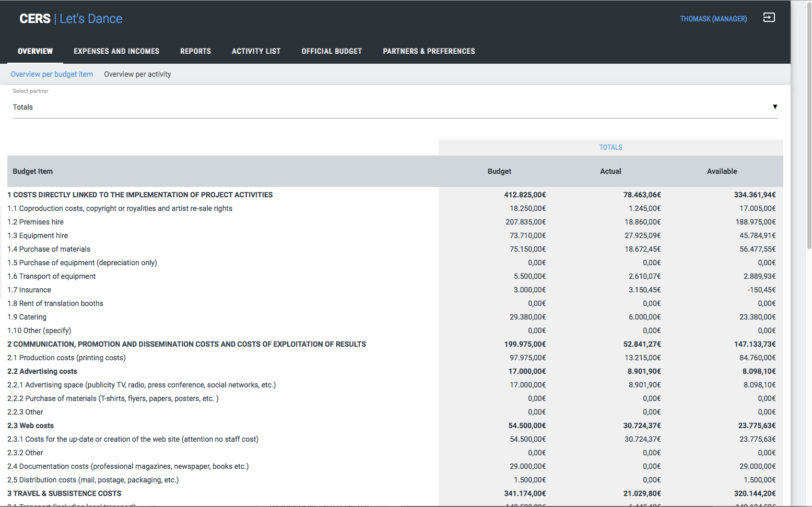Select row 2.2.2 Purchase of materials (T-shirts)
The image size is (812, 507).
point(395,398)
